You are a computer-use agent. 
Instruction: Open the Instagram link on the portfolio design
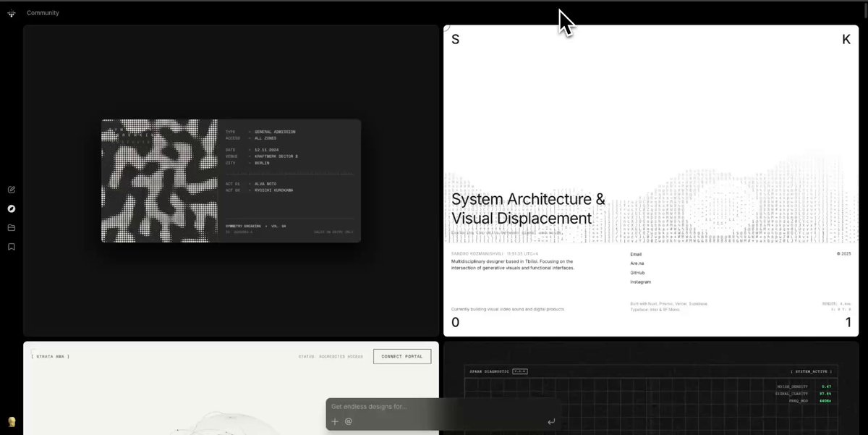(x=640, y=282)
